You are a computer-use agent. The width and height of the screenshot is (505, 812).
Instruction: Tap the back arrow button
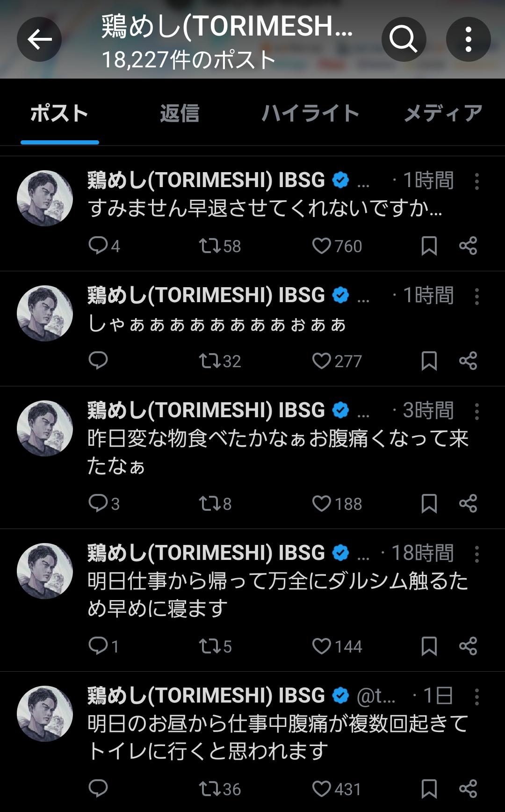(39, 40)
